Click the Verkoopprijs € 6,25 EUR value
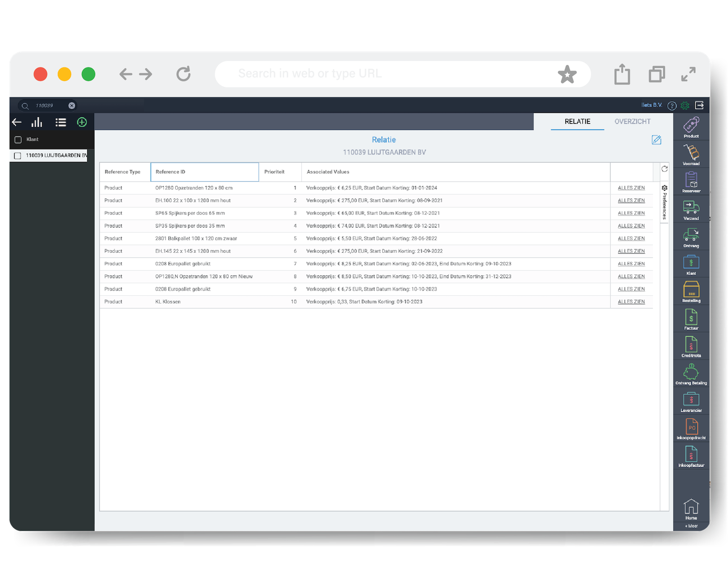The image size is (728, 582). [x=372, y=188]
